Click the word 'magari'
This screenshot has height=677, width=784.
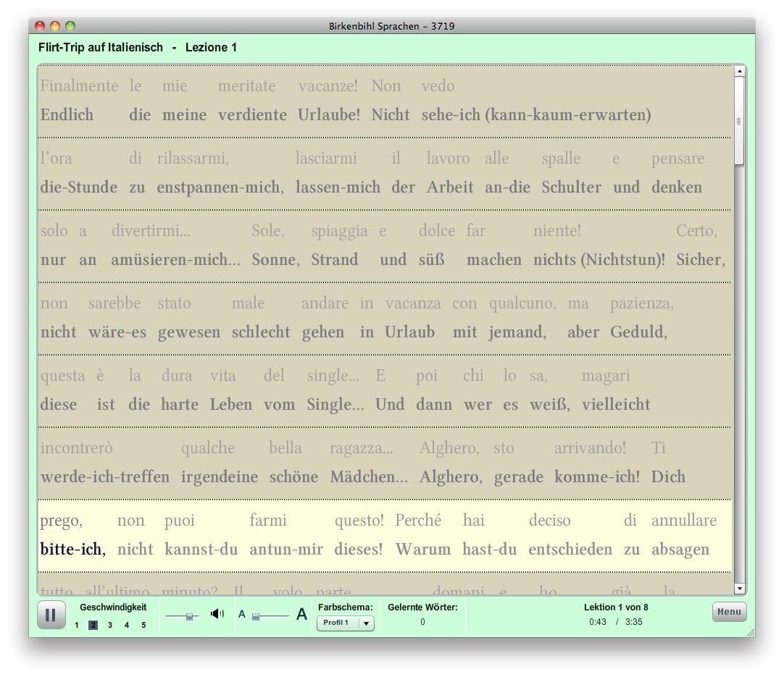(x=606, y=376)
